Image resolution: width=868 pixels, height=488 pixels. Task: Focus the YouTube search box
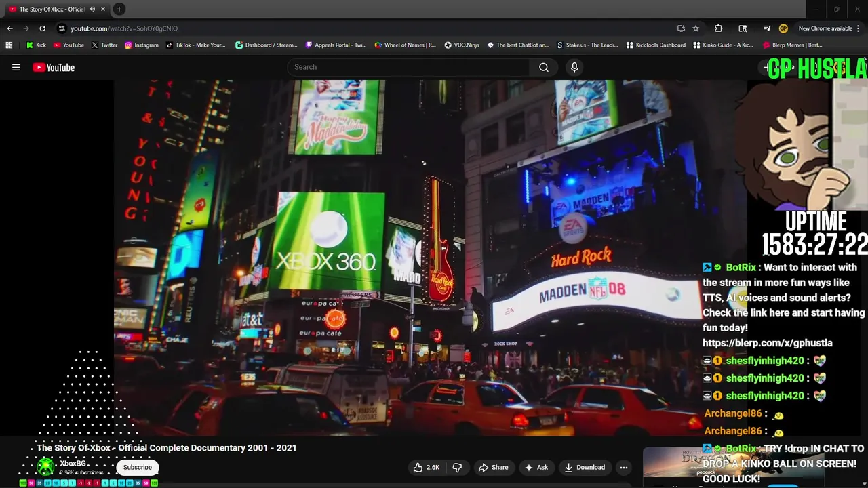click(408, 67)
